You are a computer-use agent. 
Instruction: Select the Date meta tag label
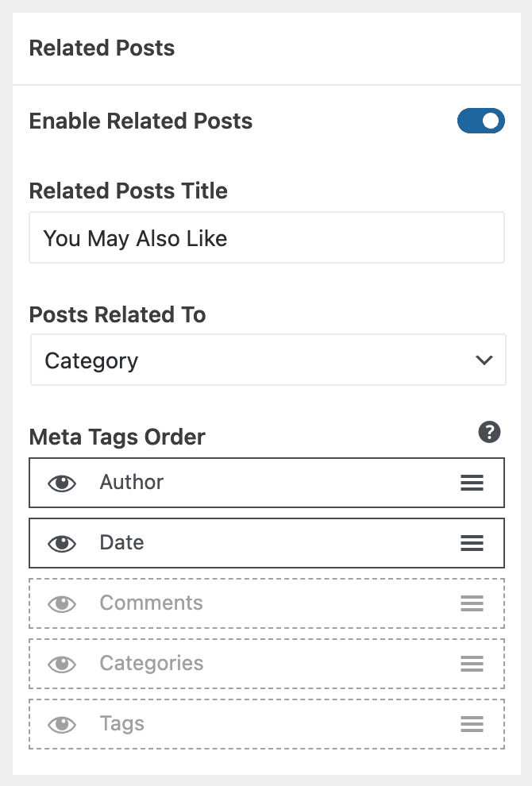coord(121,542)
